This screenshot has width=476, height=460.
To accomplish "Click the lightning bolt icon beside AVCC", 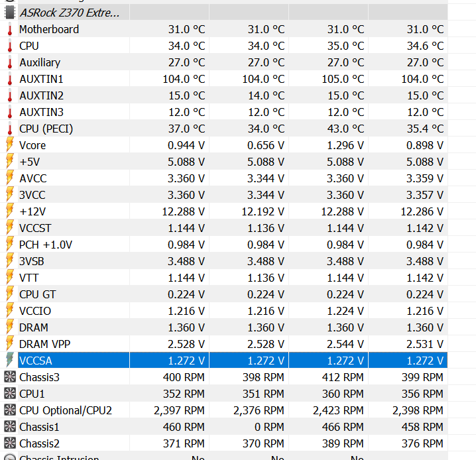I will pyautogui.click(x=10, y=178).
